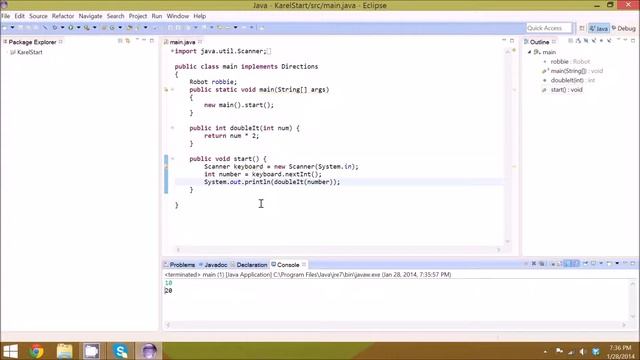This screenshot has width=640, height=360.
Task: Open the Run dropdown arrow
Action: point(78,28)
